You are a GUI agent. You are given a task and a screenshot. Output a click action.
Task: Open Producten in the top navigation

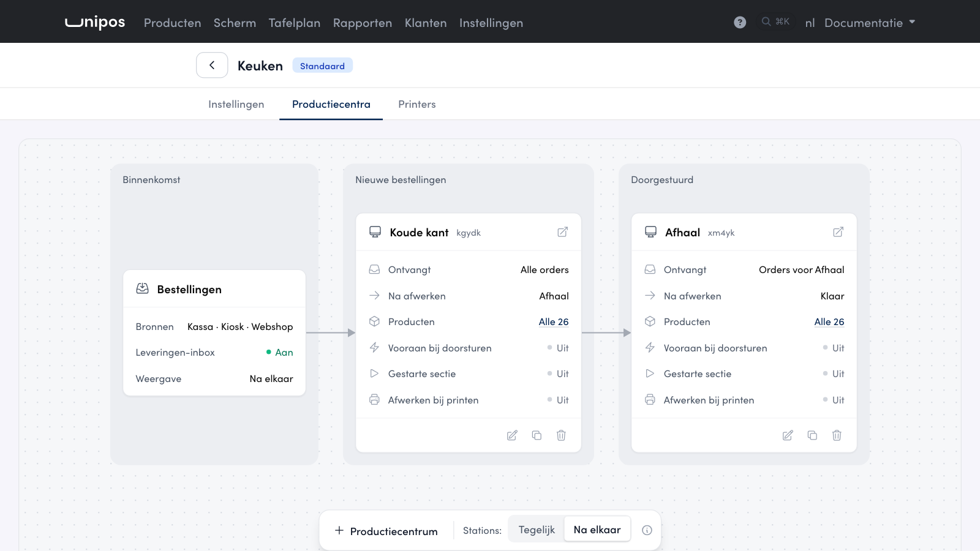pos(172,23)
